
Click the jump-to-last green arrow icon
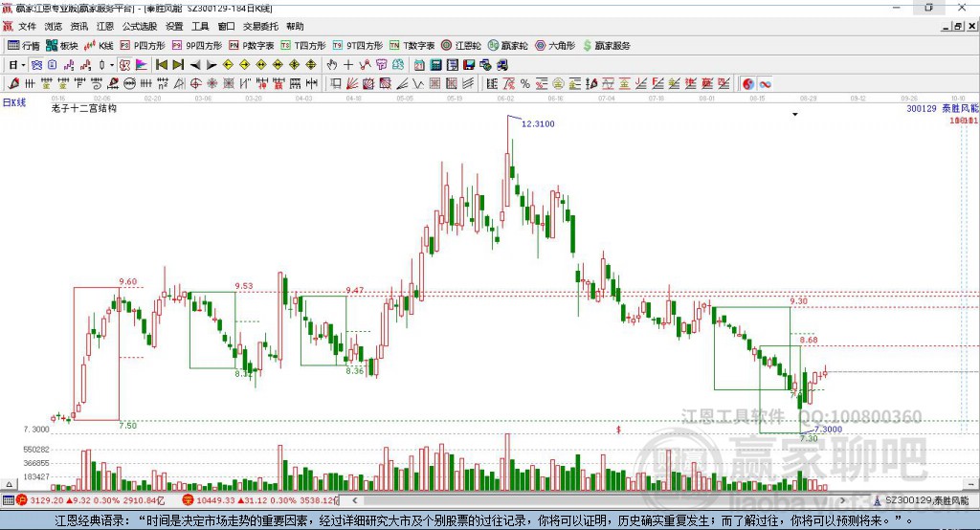pyautogui.click(x=178, y=65)
